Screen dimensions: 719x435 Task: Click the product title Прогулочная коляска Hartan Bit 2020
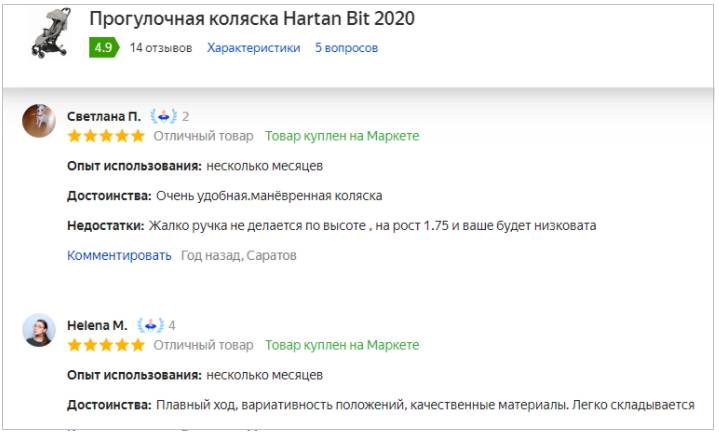click(x=252, y=19)
